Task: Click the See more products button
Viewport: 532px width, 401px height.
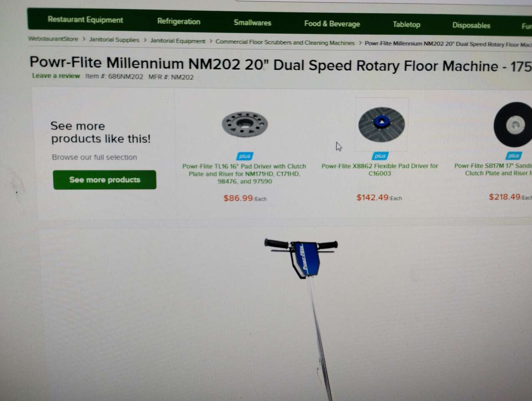Action: [x=105, y=180]
